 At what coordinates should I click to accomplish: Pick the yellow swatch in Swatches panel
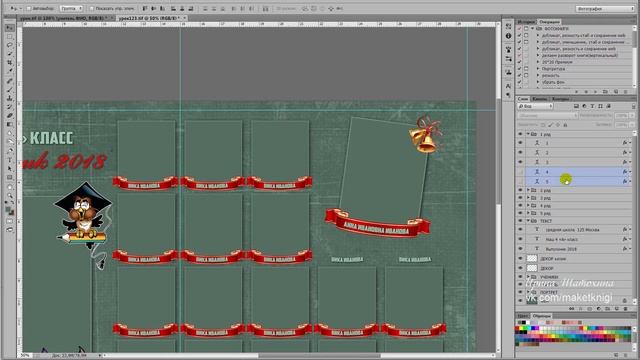(522, 328)
